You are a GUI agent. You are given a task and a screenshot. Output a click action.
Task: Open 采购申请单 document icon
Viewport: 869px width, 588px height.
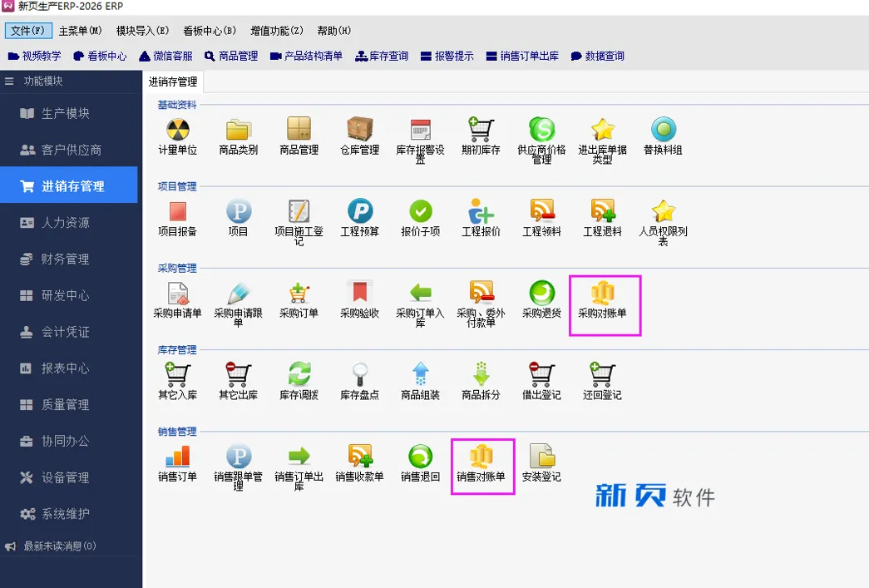tap(177, 293)
